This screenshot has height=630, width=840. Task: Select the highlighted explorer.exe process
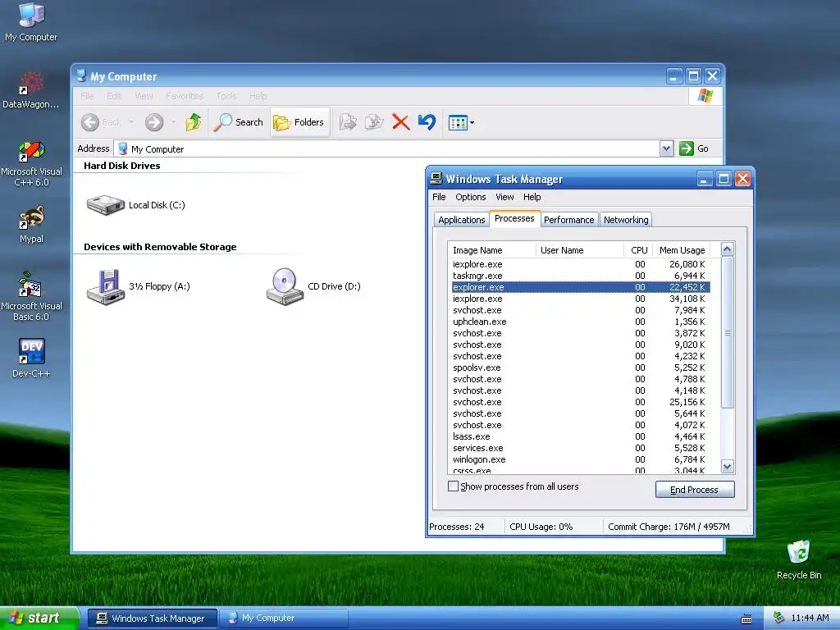580,287
